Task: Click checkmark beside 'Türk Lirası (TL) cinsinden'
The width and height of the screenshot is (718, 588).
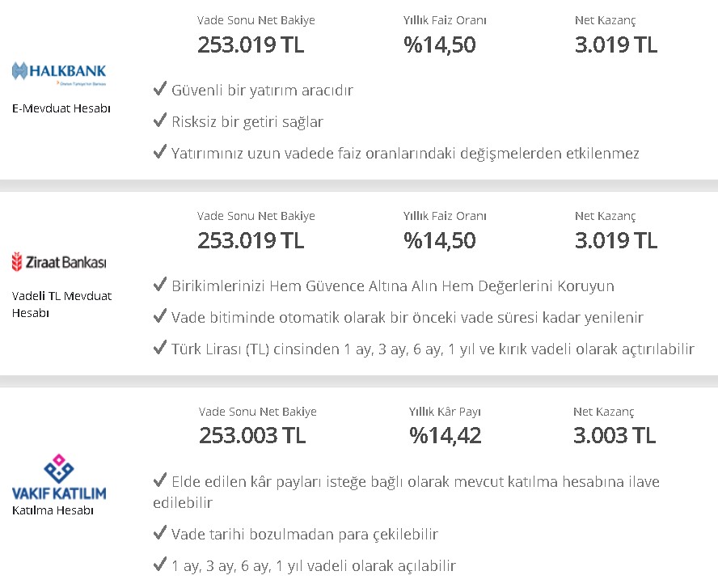Action: (x=160, y=347)
